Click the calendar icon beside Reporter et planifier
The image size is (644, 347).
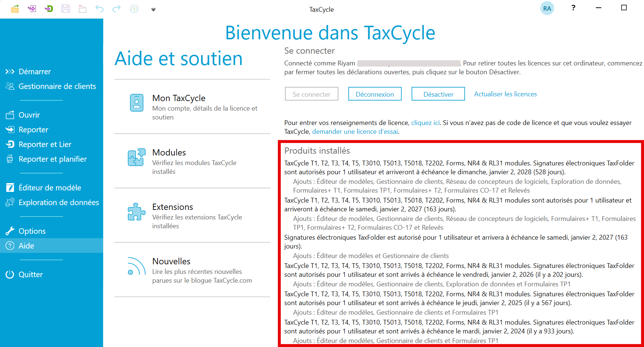(x=10, y=159)
